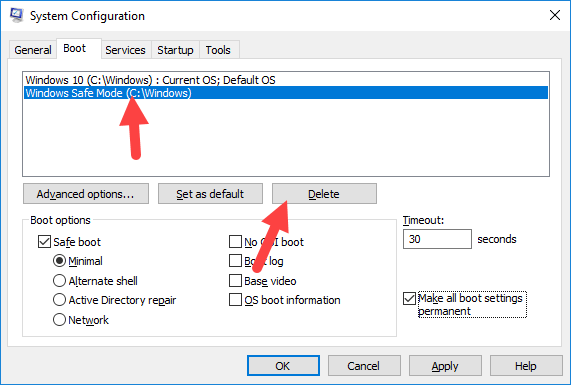Open the Services tab
Screen dimensions: 571x385
coord(125,50)
